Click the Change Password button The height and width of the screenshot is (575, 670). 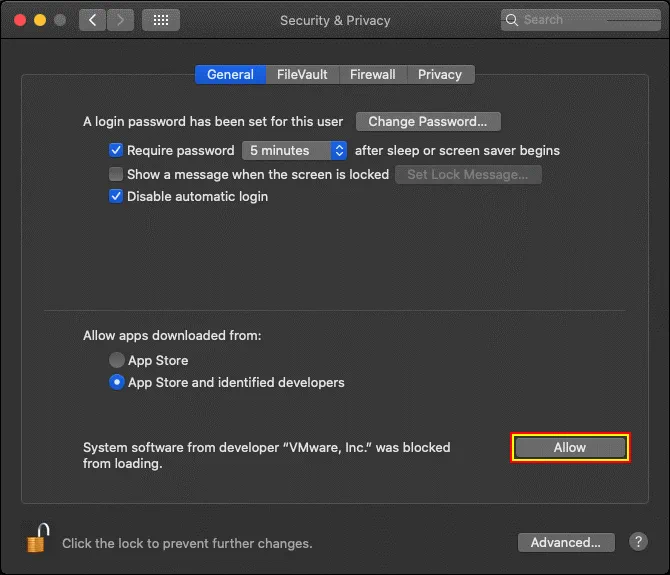(427, 122)
